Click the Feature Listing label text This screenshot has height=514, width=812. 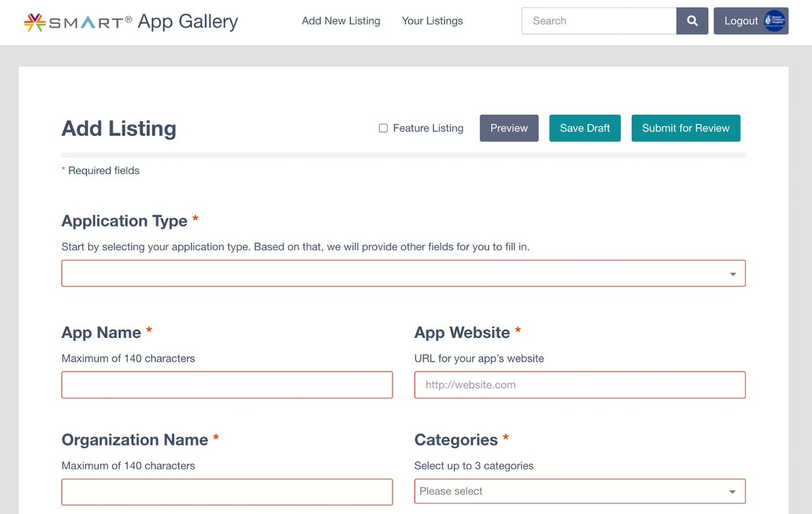click(x=428, y=128)
